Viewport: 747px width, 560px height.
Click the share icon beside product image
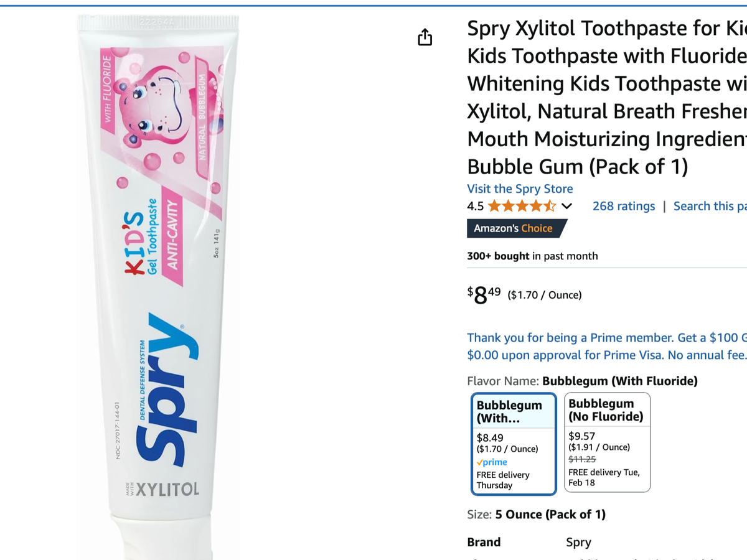click(x=425, y=37)
